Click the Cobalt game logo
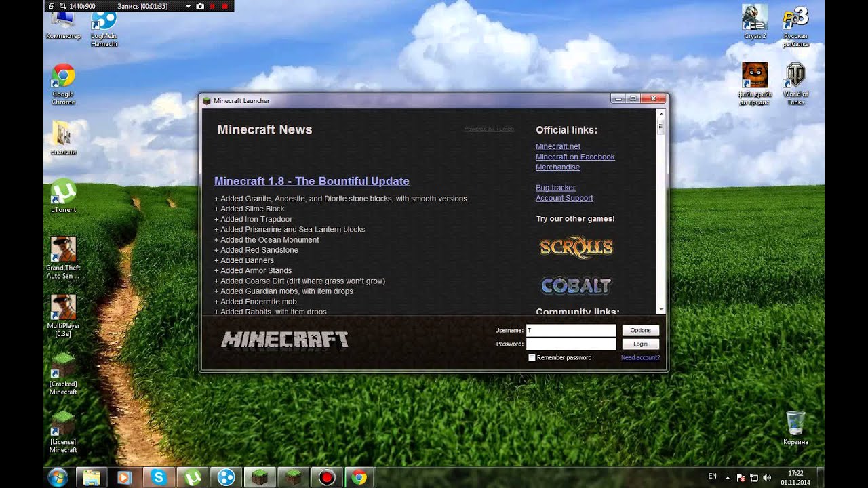The height and width of the screenshot is (488, 868). [x=576, y=285]
